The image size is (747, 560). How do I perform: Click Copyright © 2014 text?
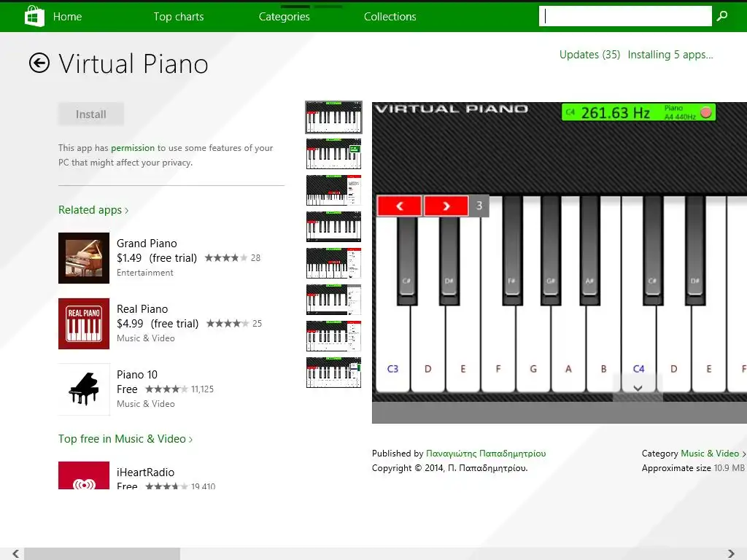(449, 468)
